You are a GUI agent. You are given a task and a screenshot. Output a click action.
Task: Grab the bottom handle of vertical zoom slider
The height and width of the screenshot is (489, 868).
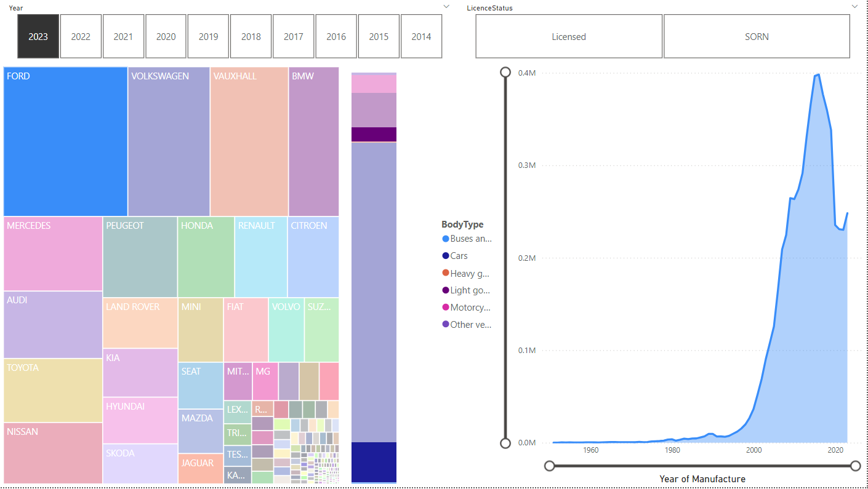point(505,443)
